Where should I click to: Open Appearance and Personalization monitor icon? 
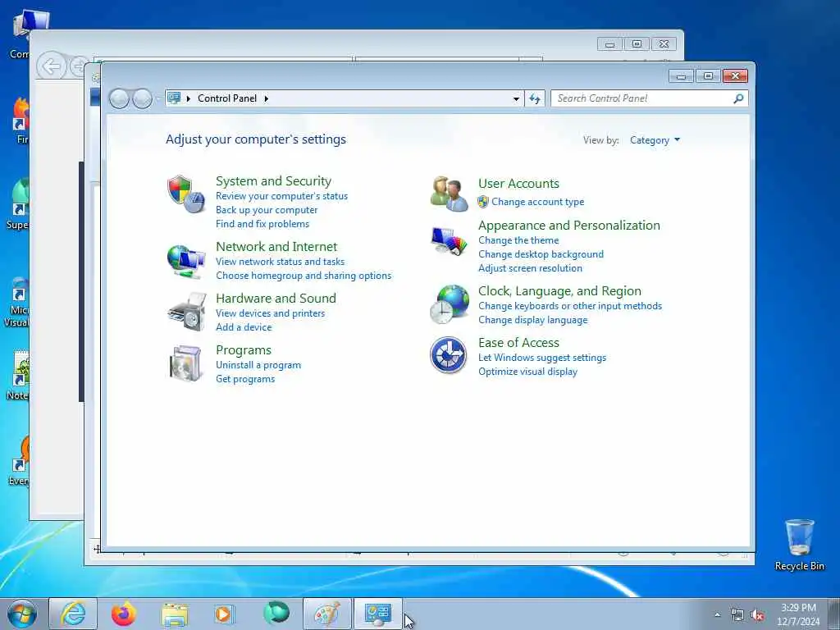(x=449, y=241)
